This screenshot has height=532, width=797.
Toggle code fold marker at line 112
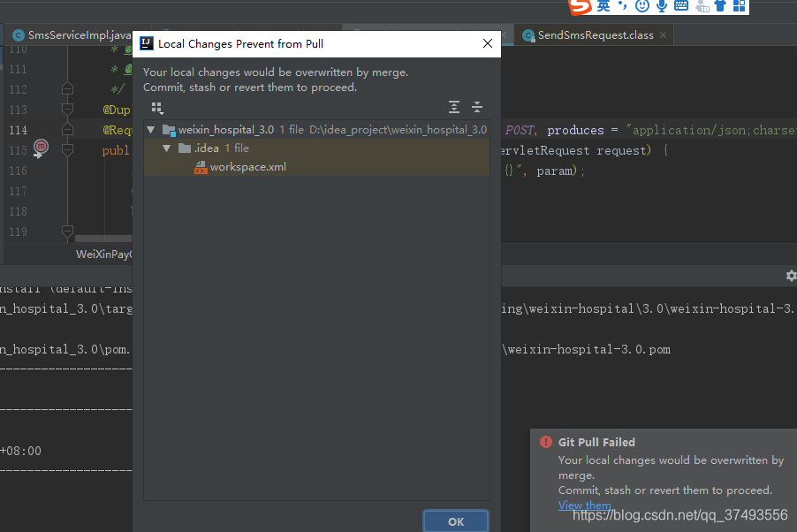point(67,89)
